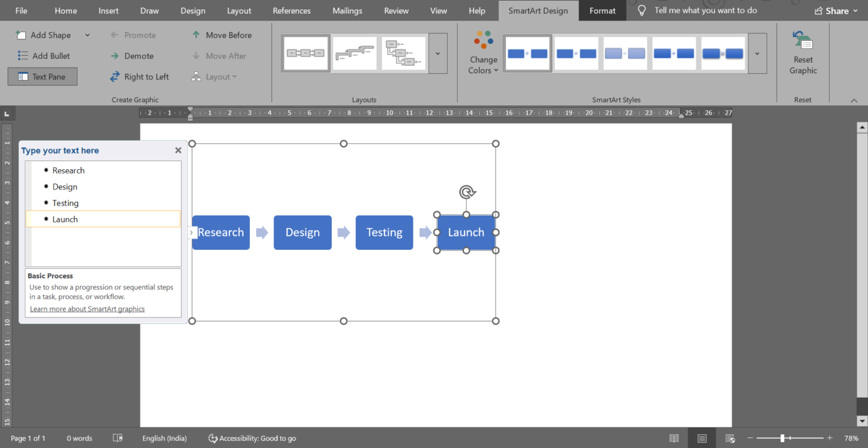Click the Right to Left icon
This screenshot has width=868, height=448.
coord(116,76)
